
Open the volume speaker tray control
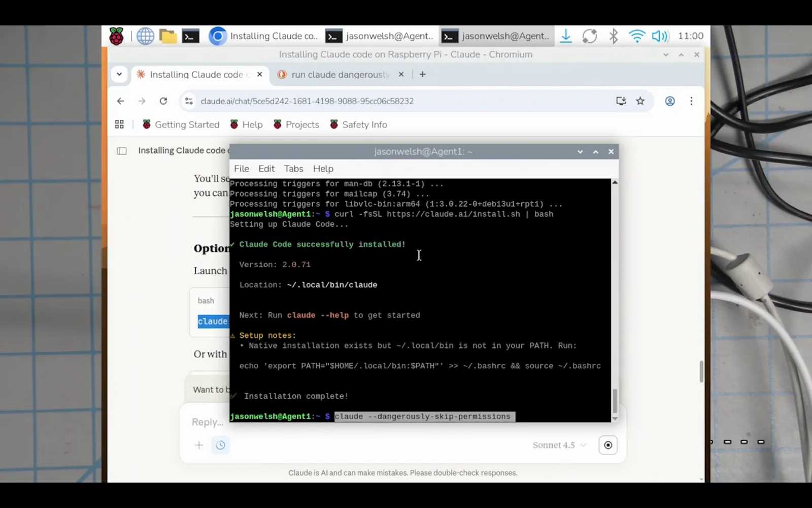[660, 36]
